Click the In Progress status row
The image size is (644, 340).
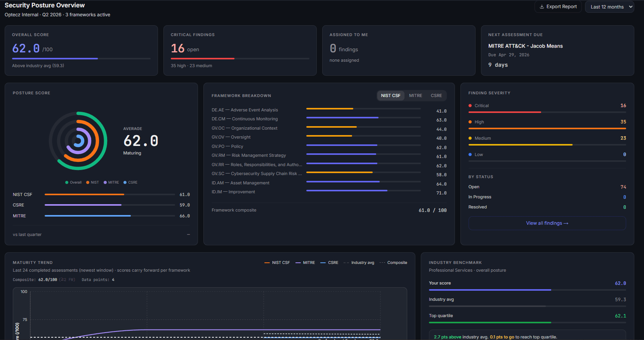(x=547, y=197)
